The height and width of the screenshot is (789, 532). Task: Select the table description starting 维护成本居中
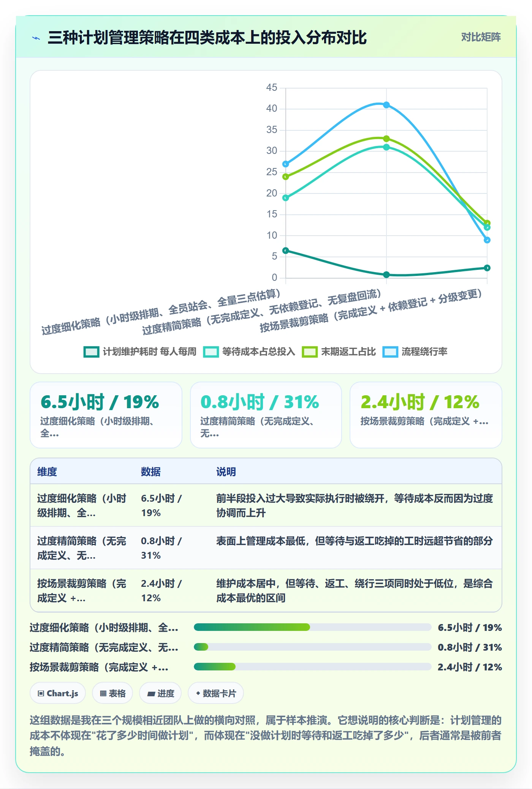pyautogui.click(x=355, y=591)
